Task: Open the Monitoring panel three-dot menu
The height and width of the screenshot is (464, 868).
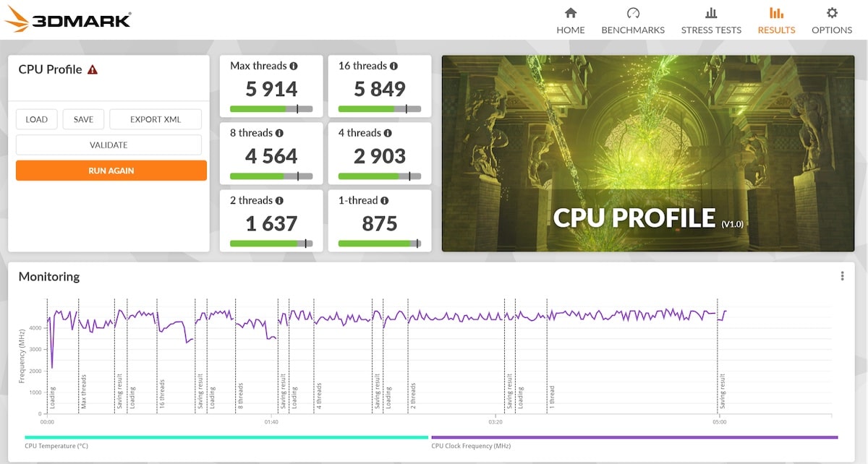Action: tap(842, 276)
